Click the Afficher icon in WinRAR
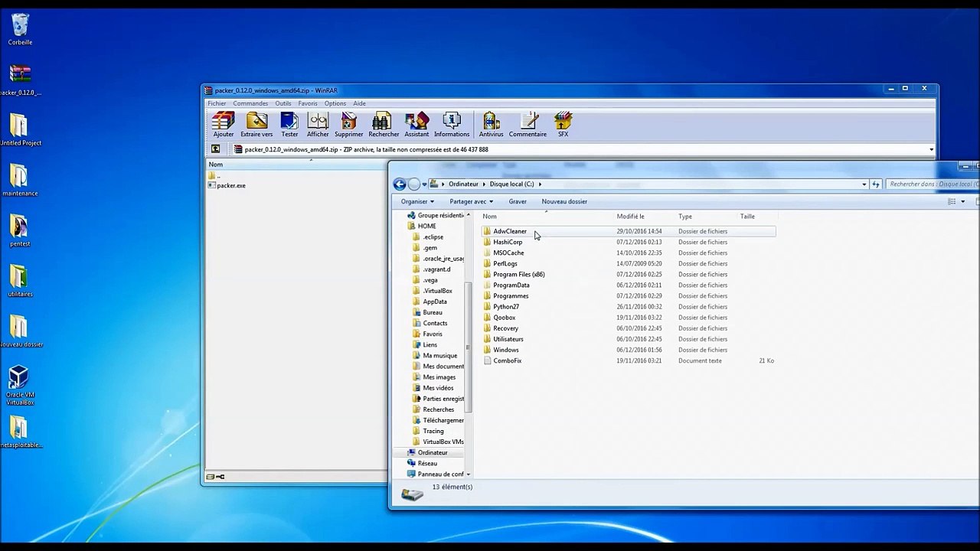The height and width of the screenshot is (551, 980). (x=318, y=125)
